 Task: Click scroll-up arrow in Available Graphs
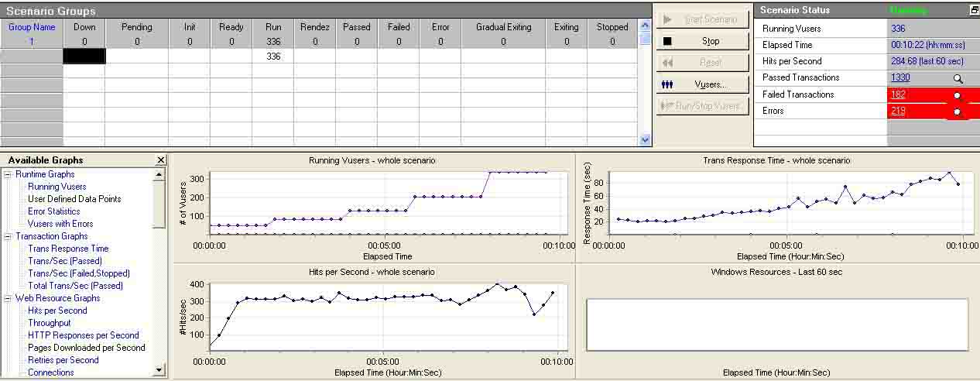click(159, 175)
